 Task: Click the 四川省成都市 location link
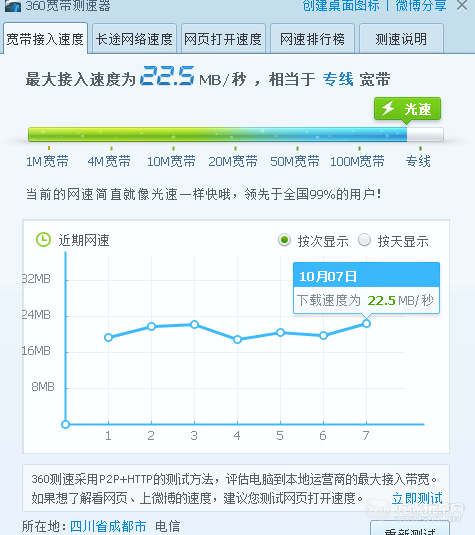click(x=108, y=526)
